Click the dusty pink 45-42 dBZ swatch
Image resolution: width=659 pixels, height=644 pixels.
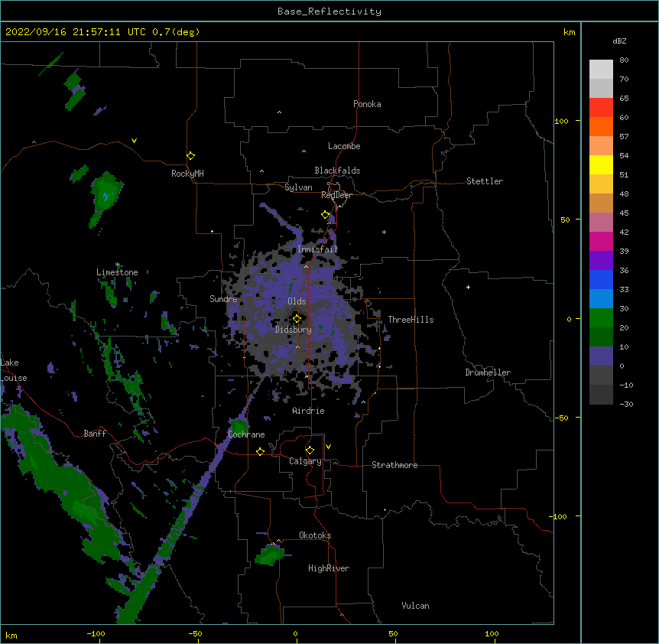pyautogui.click(x=601, y=223)
